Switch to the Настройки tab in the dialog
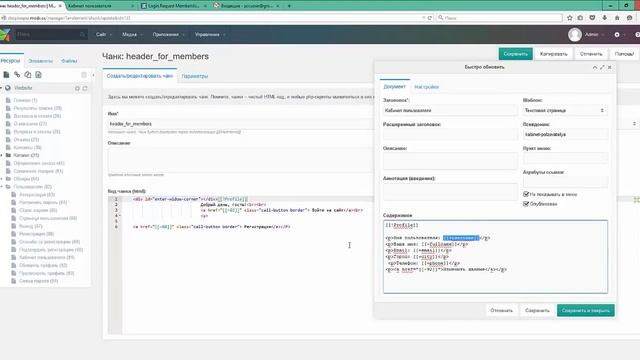 click(427, 87)
